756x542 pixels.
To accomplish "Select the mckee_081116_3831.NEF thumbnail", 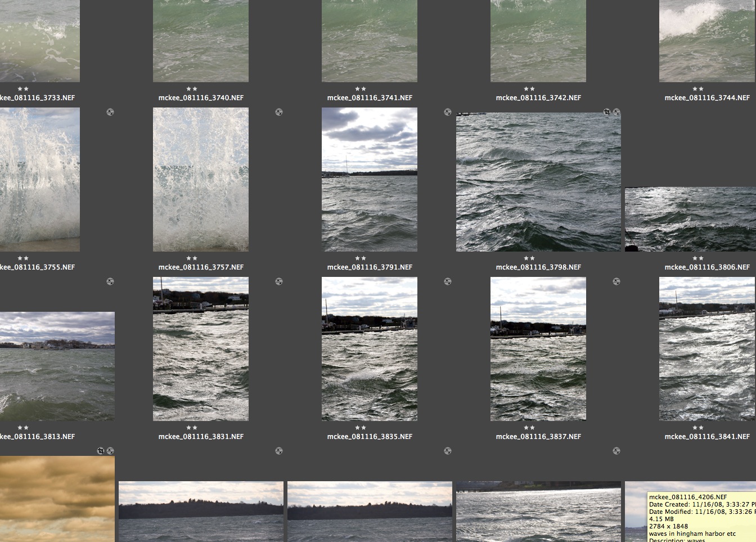I will pos(201,349).
